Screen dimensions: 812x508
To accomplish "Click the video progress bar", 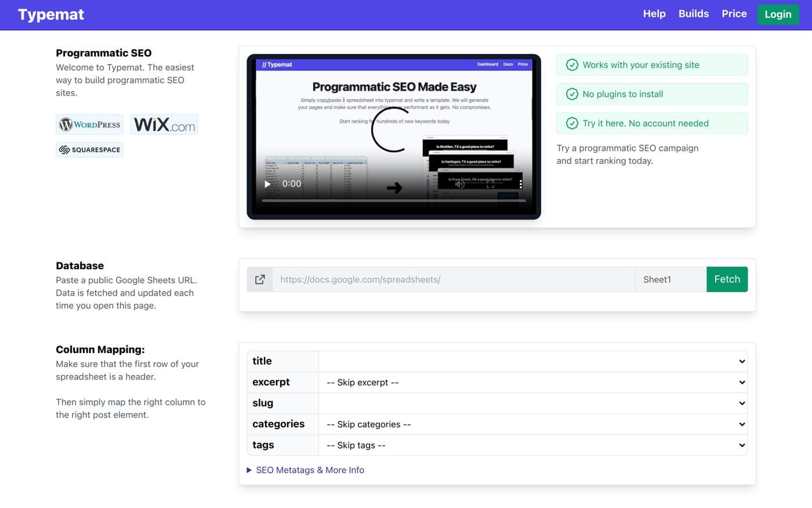I will tap(393, 201).
